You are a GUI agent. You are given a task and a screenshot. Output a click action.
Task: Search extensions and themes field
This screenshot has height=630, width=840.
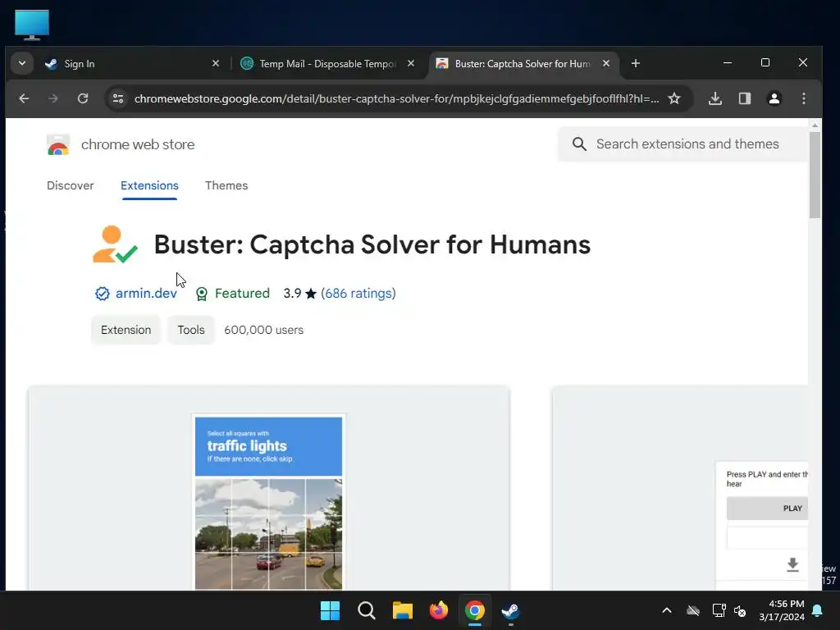[x=683, y=144]
